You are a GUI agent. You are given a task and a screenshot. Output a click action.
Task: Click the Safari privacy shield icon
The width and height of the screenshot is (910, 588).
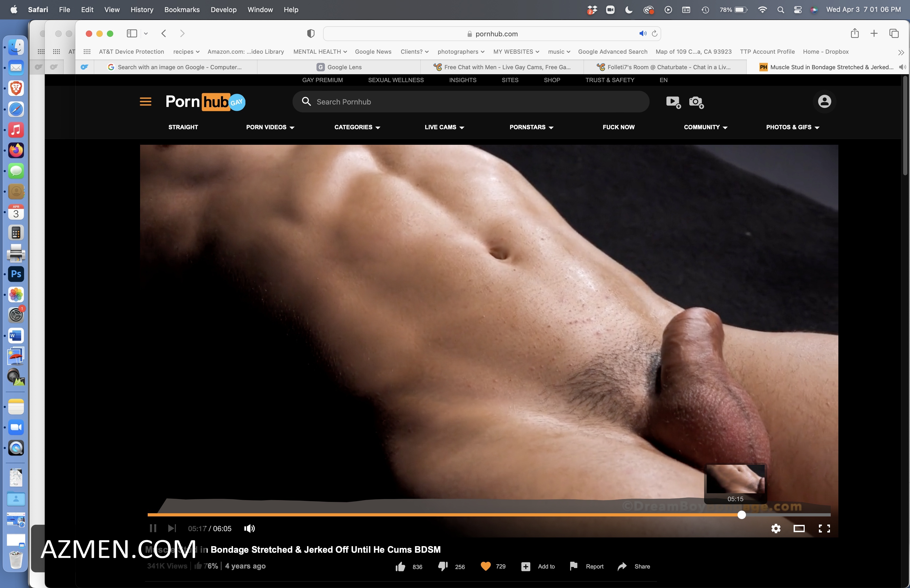pos(310,34)
